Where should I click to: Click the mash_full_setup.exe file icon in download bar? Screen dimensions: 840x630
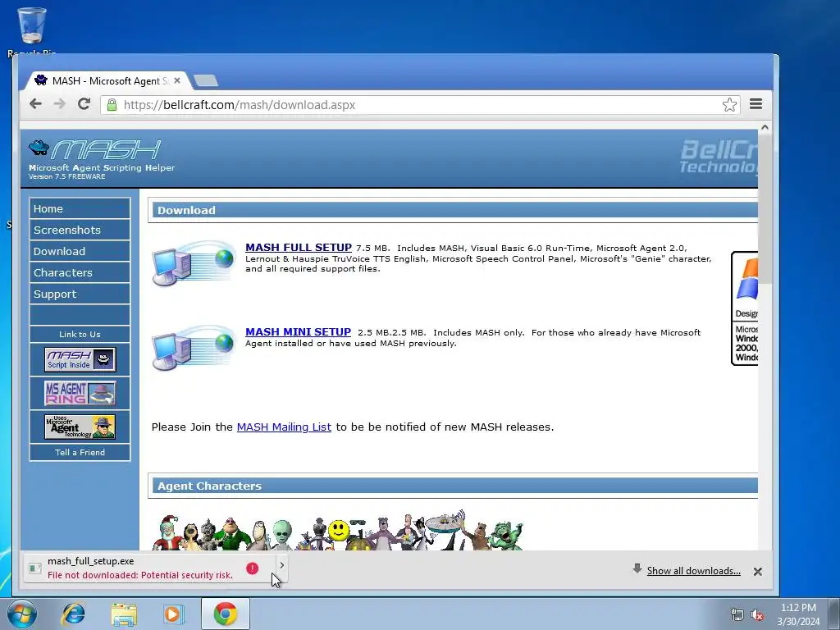(x=34, y=568)
